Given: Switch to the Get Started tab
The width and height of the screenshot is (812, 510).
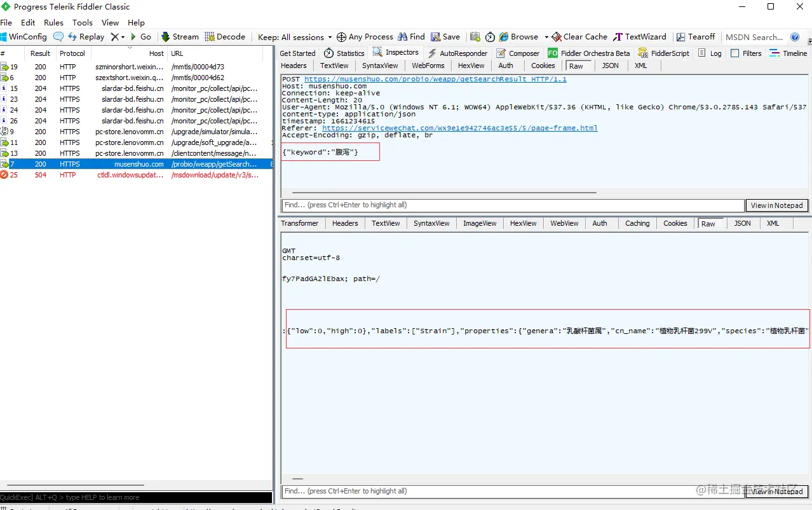Looking at the screenshot, I should (297, 53).
